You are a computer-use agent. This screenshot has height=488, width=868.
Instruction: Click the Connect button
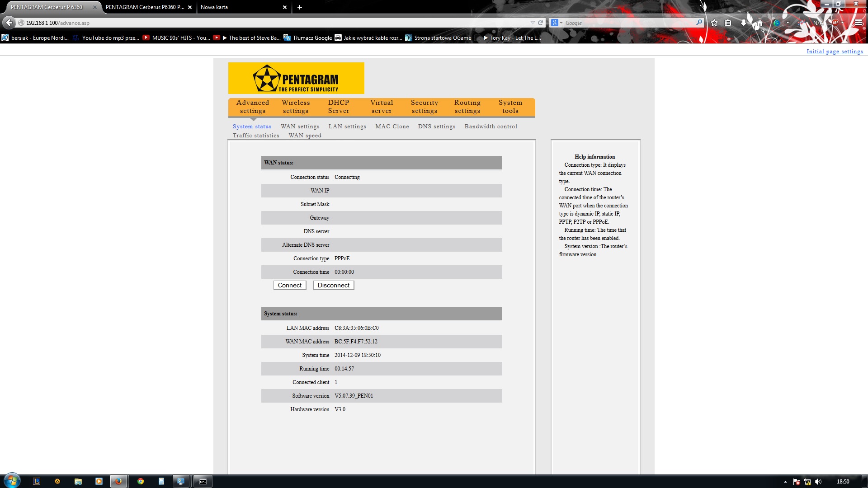(x=290, y=286)
